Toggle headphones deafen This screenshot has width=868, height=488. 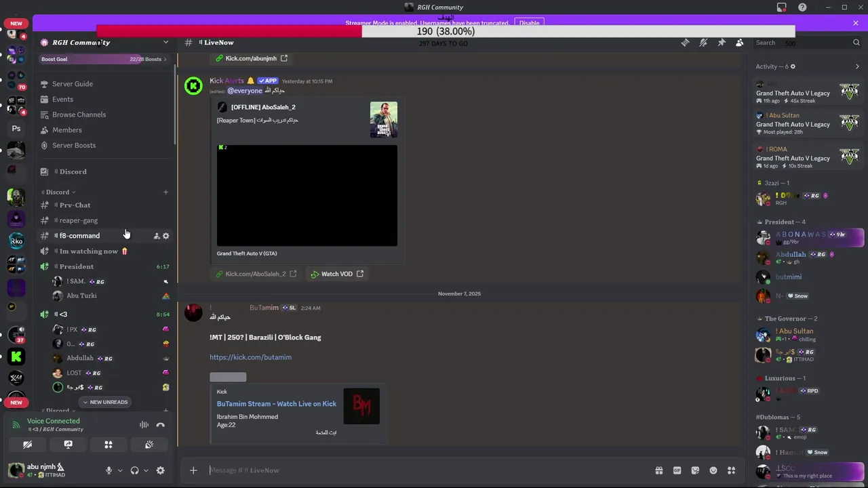pos(134,470)
